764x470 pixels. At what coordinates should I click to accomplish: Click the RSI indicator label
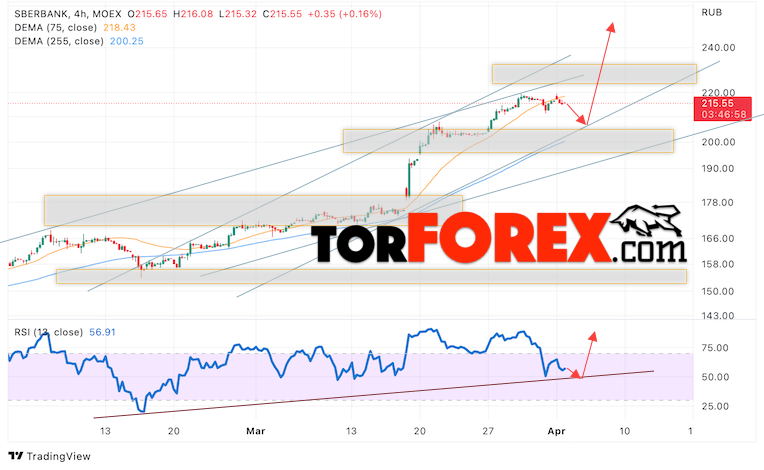tap(49, 332)
